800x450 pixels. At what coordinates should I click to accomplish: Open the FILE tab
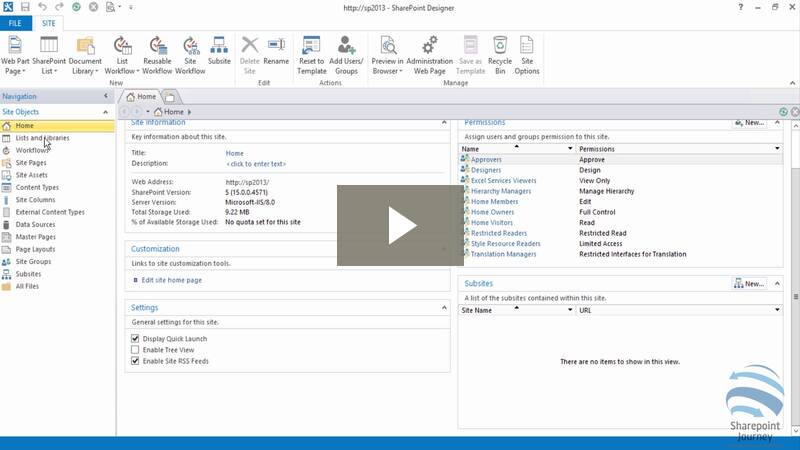pyautogui.click(x=15, y=23)
